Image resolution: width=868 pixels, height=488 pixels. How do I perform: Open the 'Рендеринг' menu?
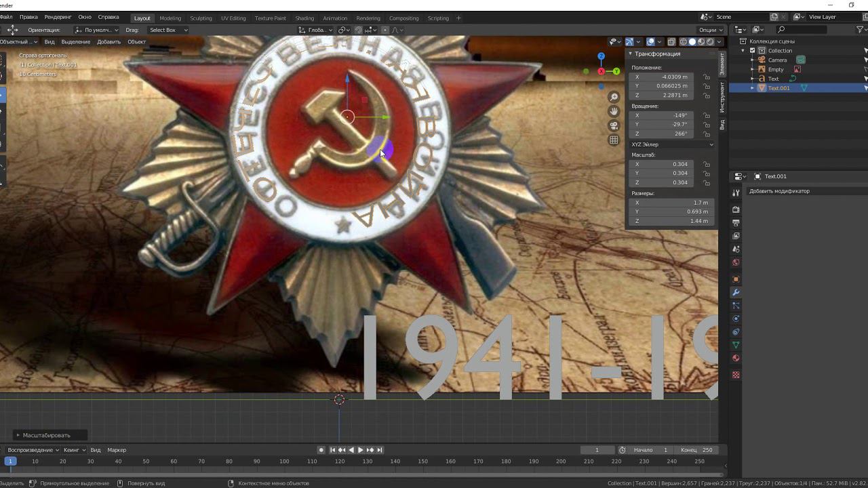[58, 17]
